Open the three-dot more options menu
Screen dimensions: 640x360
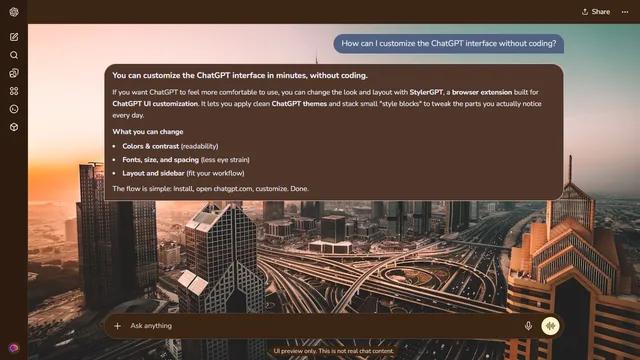pos(625,12)
